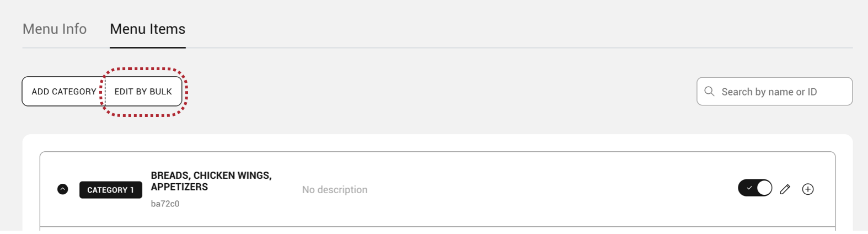Click the magnifying glass search icon
This screenshot has height=234, width=868.
click(709, 92)
